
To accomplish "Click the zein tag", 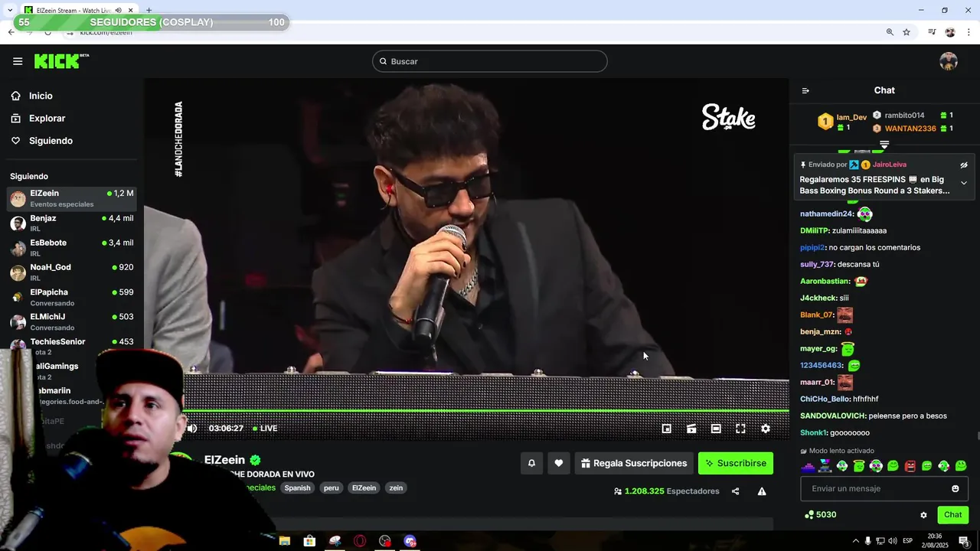I will [396, 487].
